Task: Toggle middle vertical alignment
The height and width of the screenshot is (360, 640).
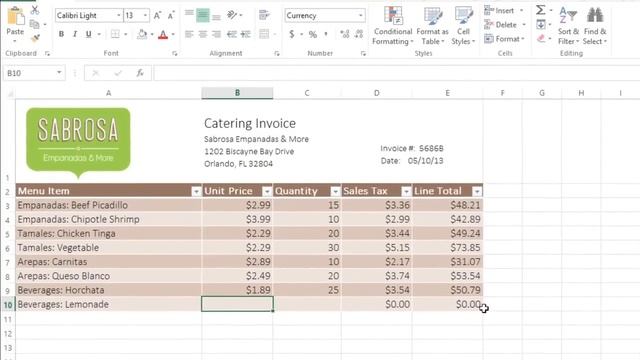Action: point(202,15)
